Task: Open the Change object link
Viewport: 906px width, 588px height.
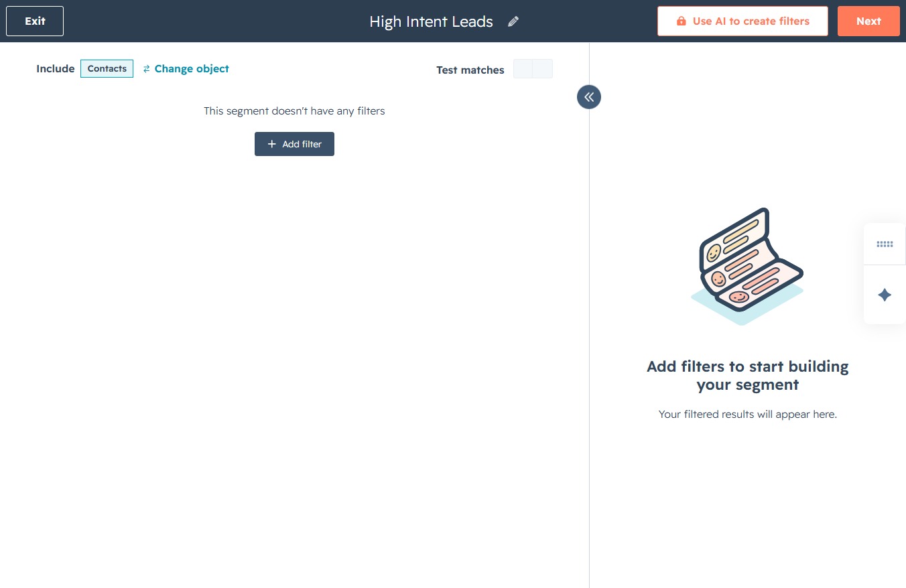Action: point(192,68)
